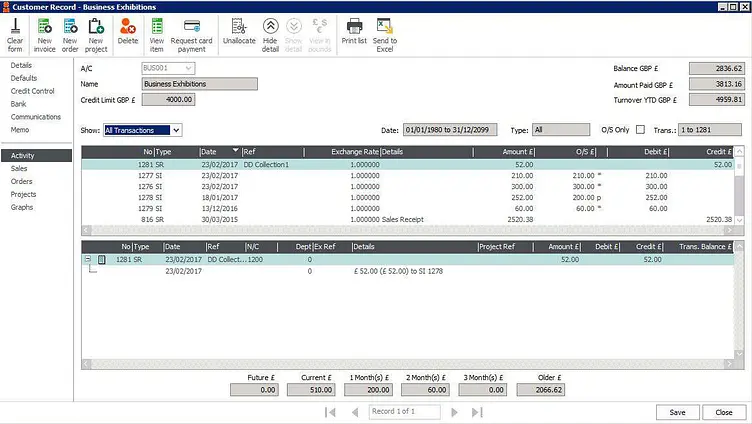Click document icon beside transaction 1281 SR
Screen dimensions: 752x424
[x=102, y=259]
